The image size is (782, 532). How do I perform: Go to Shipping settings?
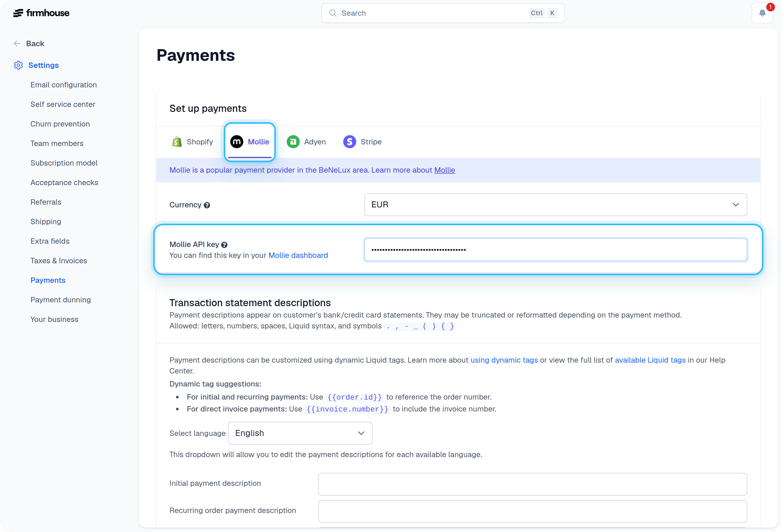46,221
